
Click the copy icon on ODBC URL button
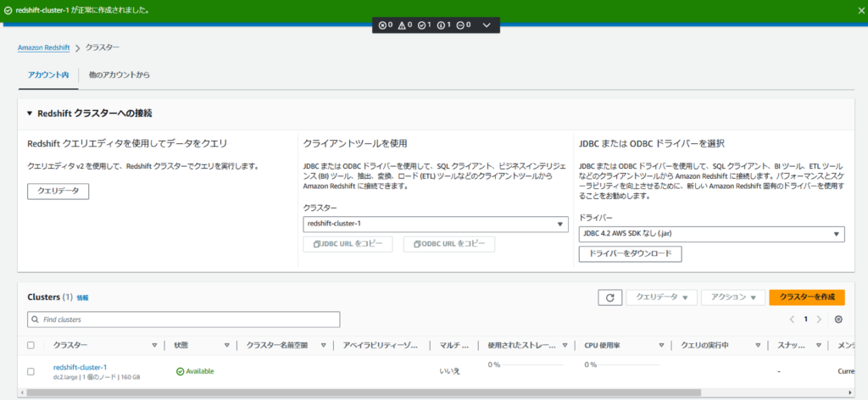pos(417,244)
